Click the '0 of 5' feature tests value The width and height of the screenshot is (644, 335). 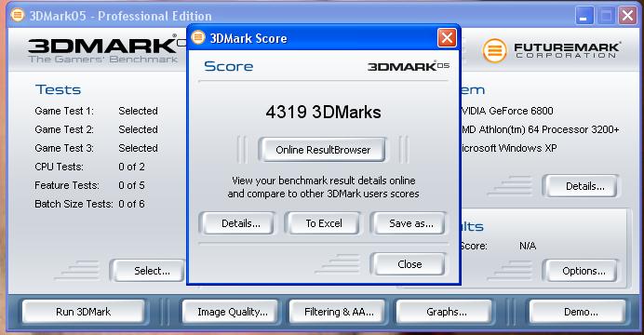click(131, 185)
